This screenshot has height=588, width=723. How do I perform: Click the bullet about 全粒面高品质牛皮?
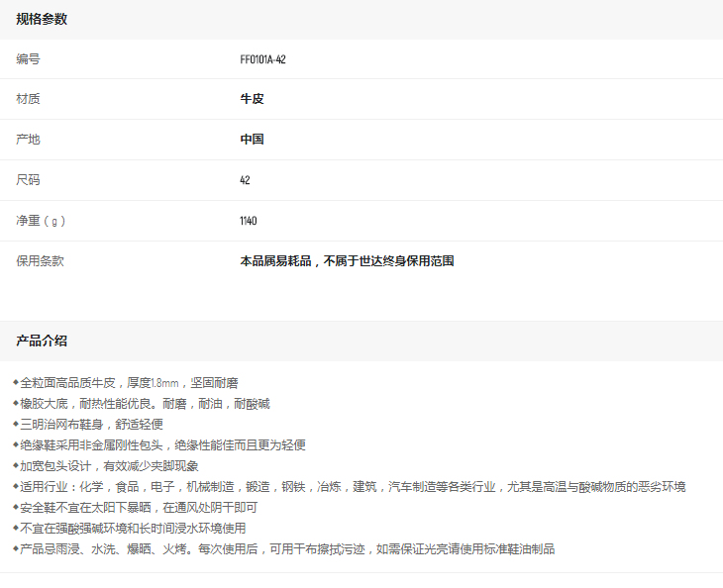[127, 382]
